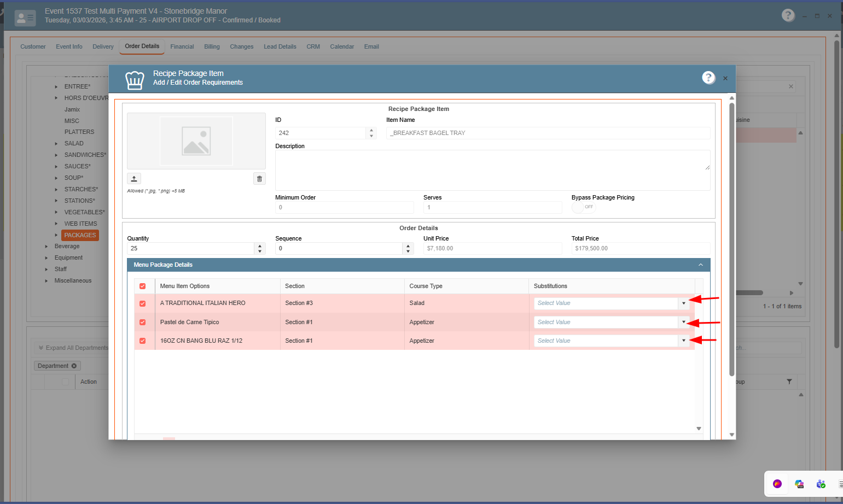This screenshot has width=843, height=504.
Task: Click the upload image icon
Action: click(134, 179)
